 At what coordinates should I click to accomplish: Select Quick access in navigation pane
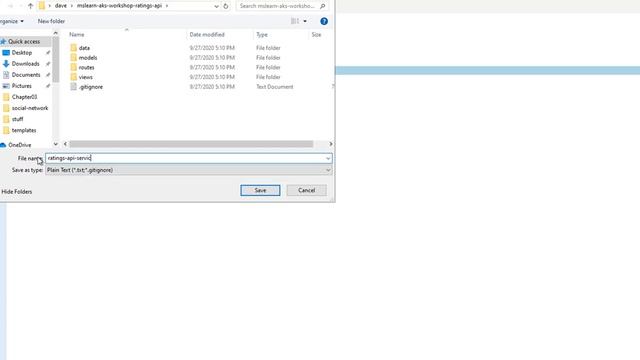24,42
